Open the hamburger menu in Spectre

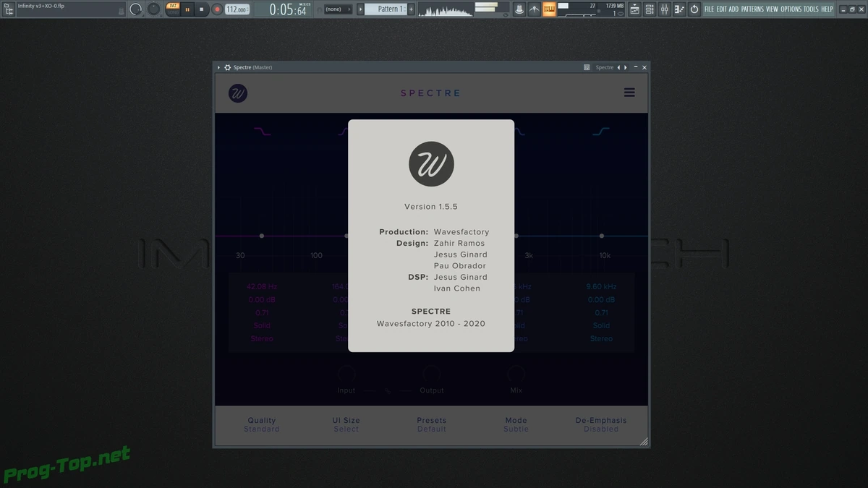click(629, 93)
